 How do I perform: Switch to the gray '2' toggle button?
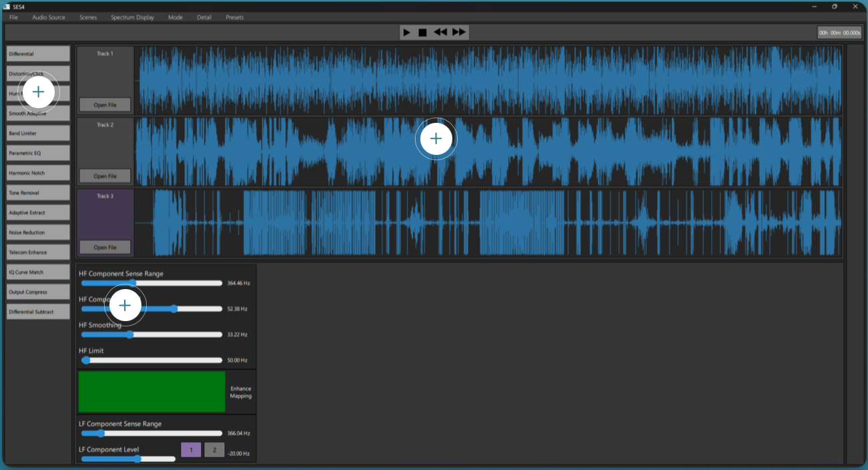tap(214, 450)
